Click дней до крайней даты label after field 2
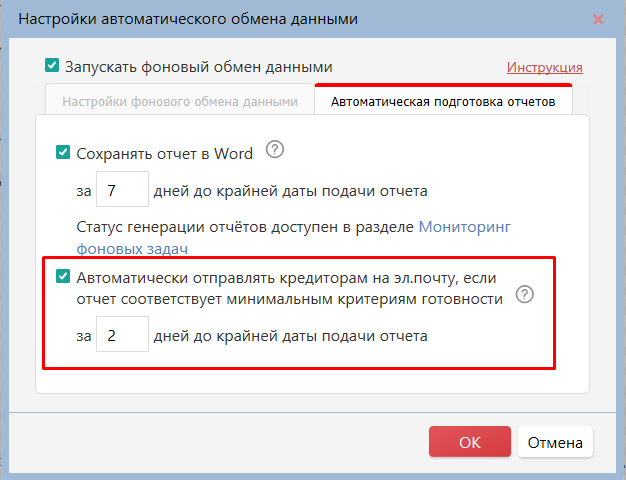Viewport: 626px width, 480px height. pyautogui.click(x=290, y=336)
